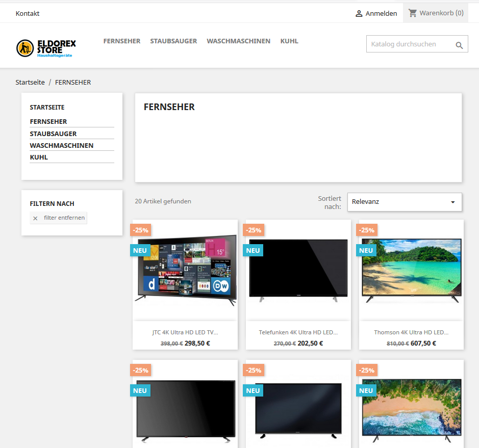
Task: Open the JTC 4K Ultra HD TV thumbnail
Action: [x=186, y=270]
